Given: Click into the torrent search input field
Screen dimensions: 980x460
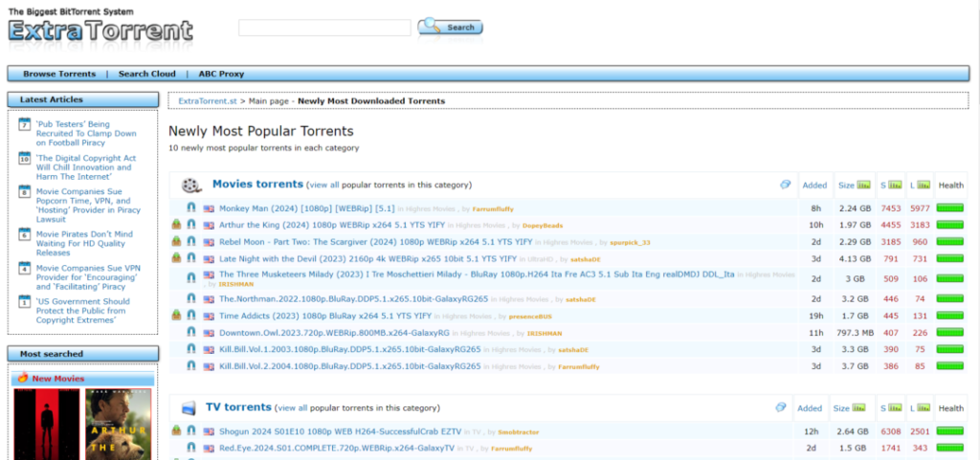Looking at the screenshot, I should click(324, 28).
